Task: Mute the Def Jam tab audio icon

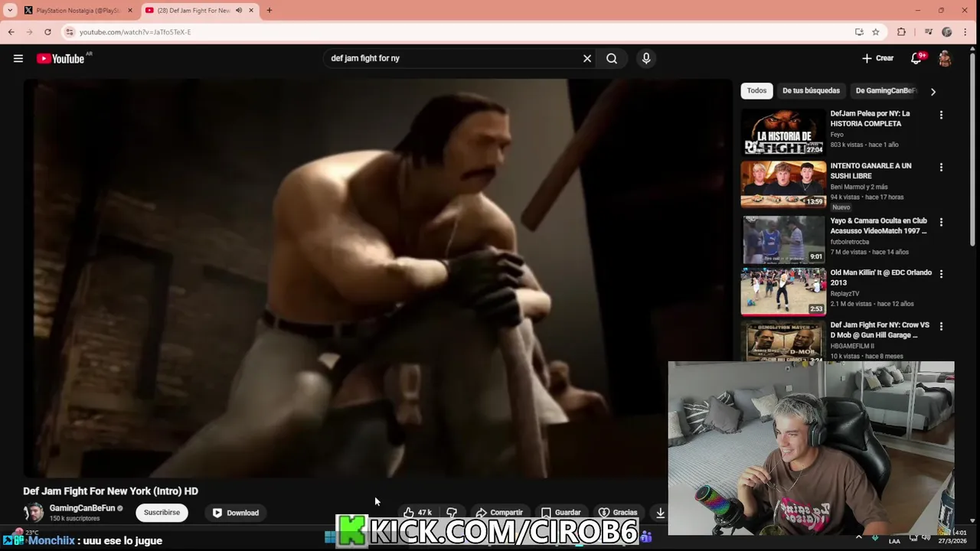Action: pos(239,11)
